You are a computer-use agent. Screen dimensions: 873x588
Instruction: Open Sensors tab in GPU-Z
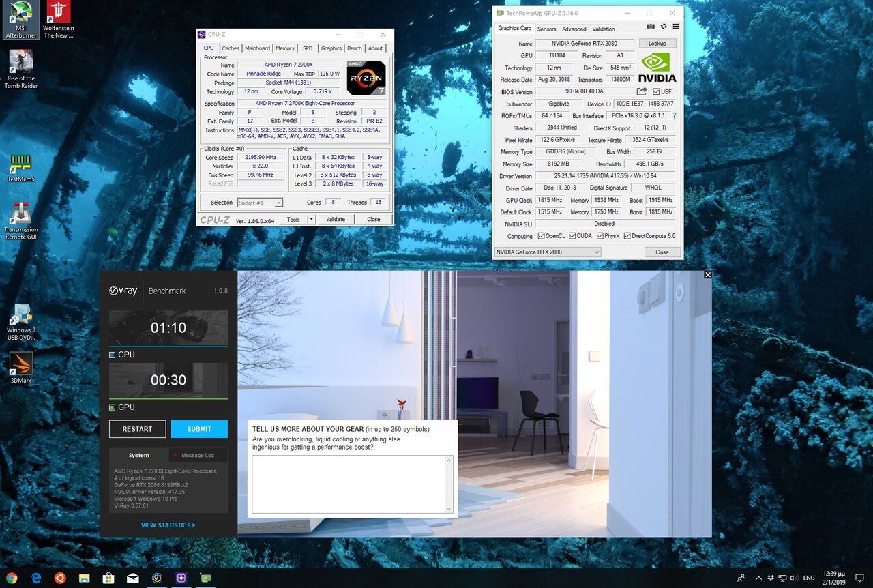click(x=546, y=29)
